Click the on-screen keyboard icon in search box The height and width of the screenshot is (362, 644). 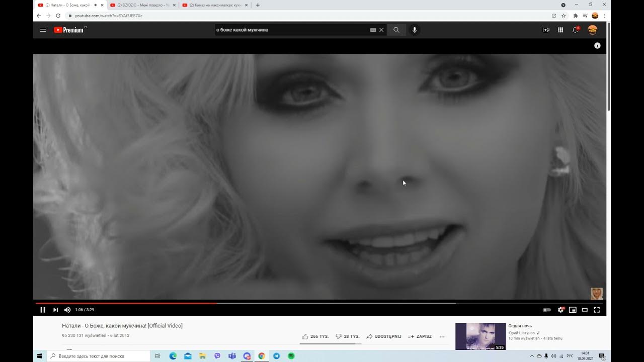pyautogui.click(x=373, y=30)
